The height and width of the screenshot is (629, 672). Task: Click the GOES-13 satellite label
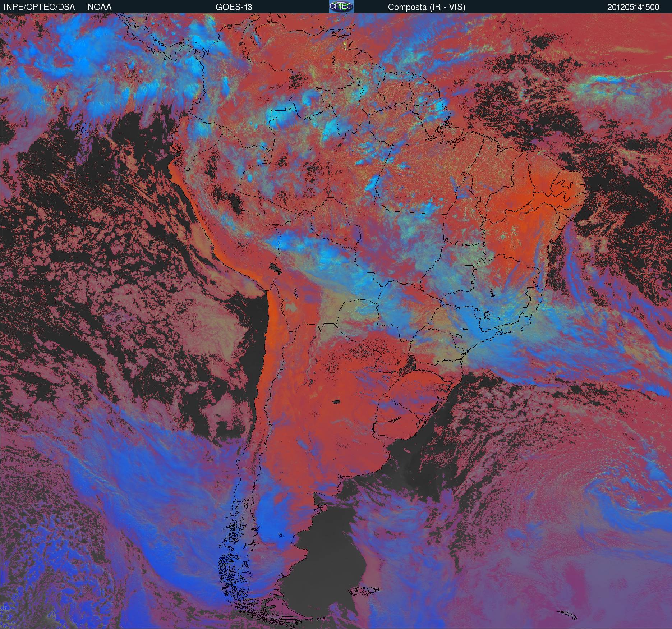(234, 7)
